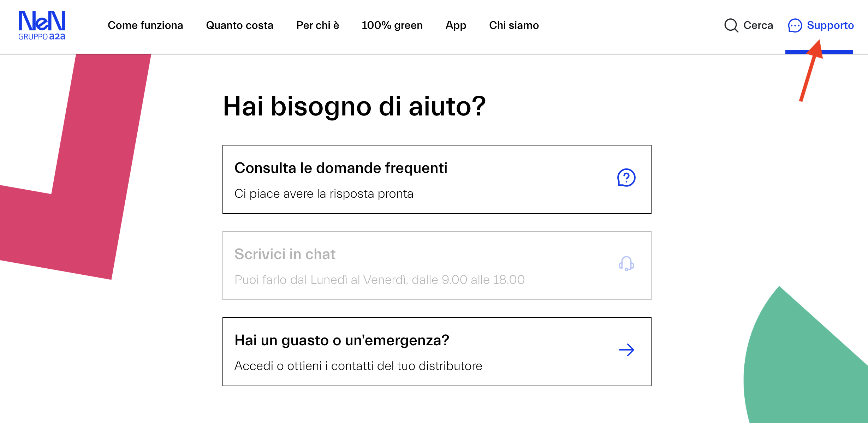Open the Come funziona menu item
Image resolution: width=868 pixels, height=423 pixels.
click(145, 25)
